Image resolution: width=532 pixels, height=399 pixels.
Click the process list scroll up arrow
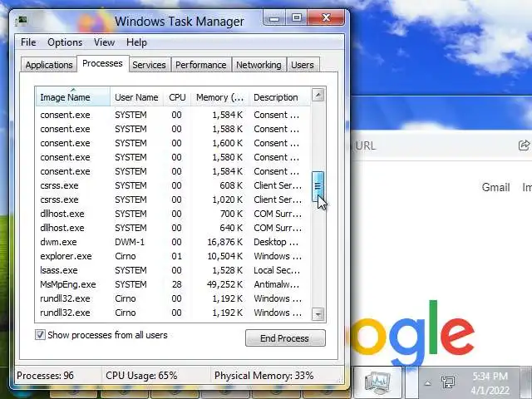318,95
